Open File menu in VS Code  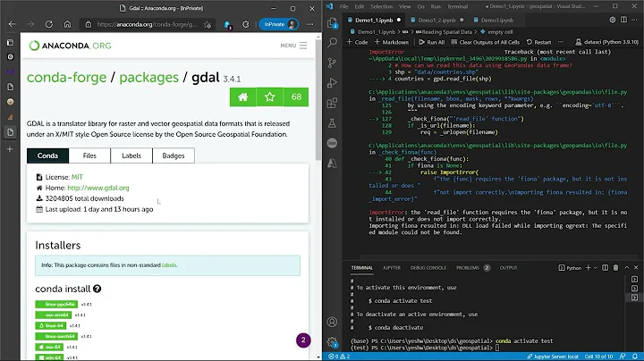(344, 6)
